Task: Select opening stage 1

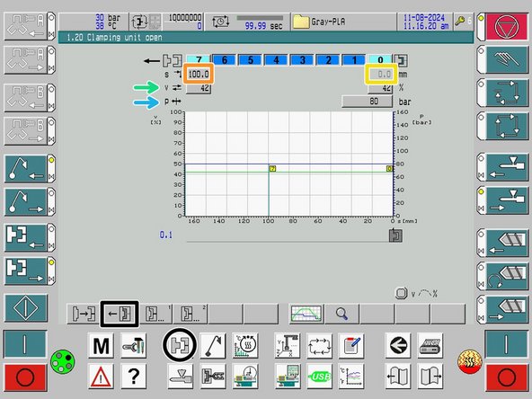Action: pos(354,59)
